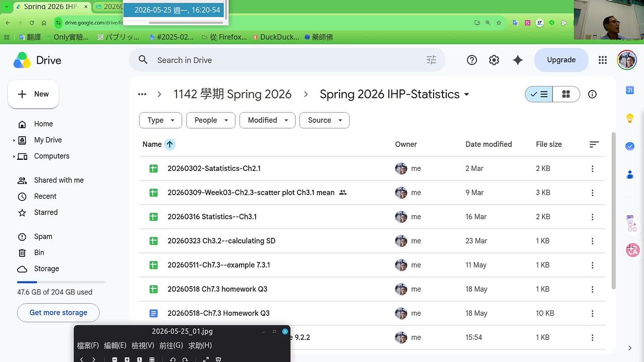Viewport: 644px width, 362px height.
Task: Reverse sort direction arrow next to Name
Action: (x=170, y=144)
